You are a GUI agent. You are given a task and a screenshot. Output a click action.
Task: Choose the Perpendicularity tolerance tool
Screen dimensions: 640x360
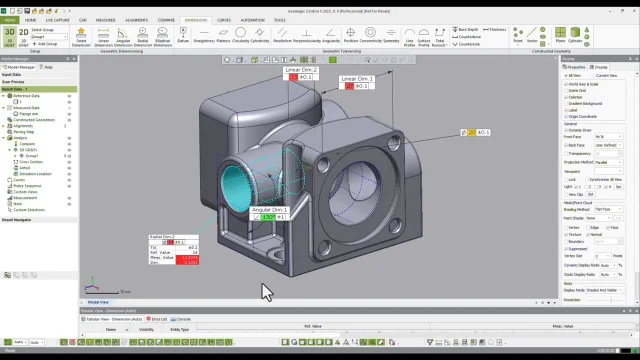coord(307,35)
